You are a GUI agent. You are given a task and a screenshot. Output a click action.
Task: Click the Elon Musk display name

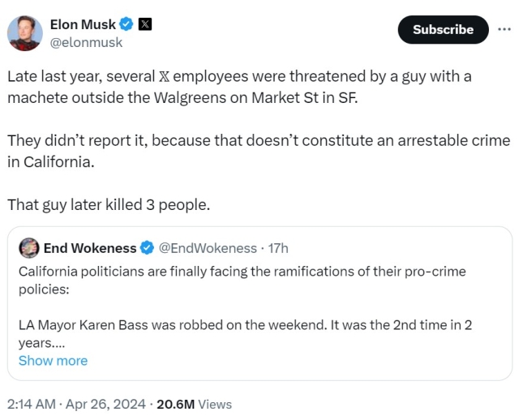(83, 24)
